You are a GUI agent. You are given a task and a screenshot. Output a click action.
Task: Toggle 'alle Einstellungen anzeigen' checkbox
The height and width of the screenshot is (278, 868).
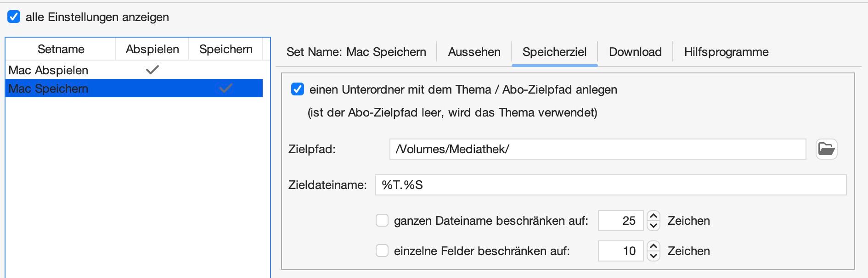[14, 17]
